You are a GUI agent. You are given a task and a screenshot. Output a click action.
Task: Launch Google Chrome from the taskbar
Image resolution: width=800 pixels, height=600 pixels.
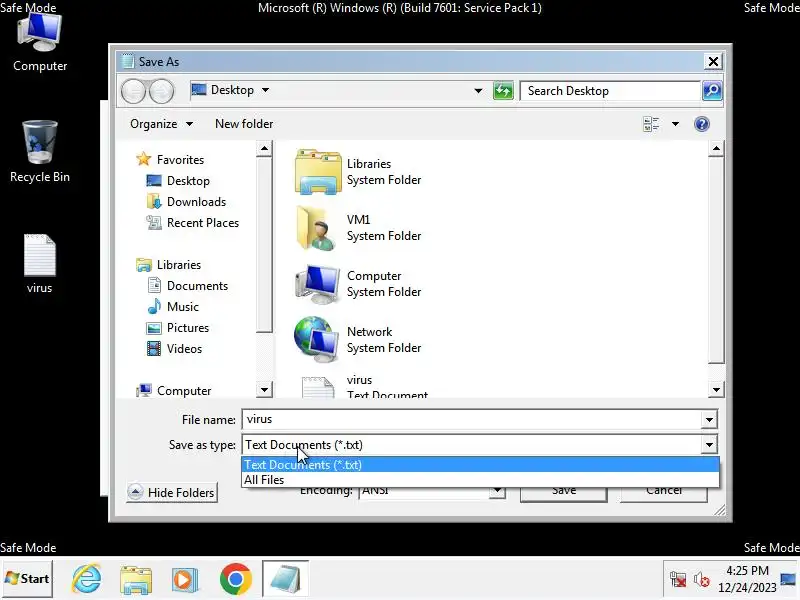coord(235,579)
